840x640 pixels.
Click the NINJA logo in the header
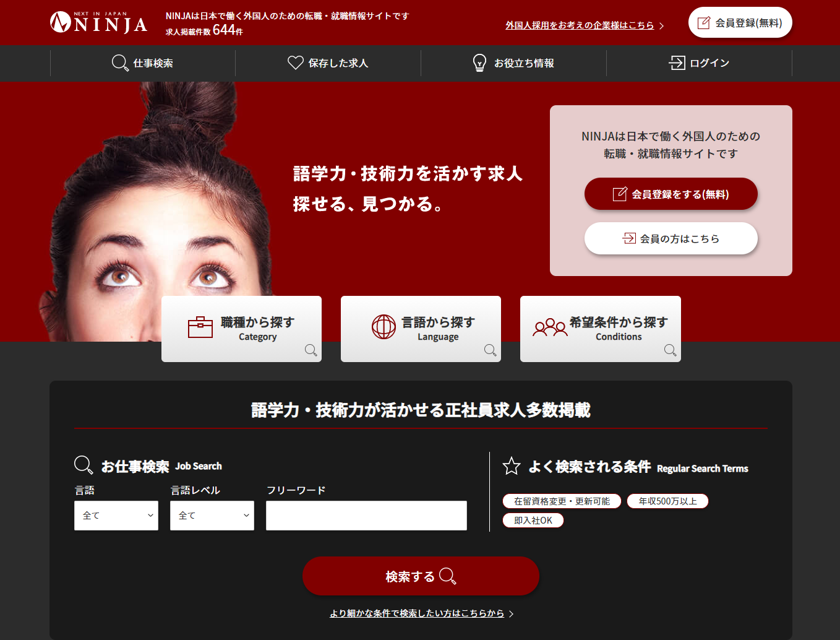pyautogui.click(x=98, y=22)
